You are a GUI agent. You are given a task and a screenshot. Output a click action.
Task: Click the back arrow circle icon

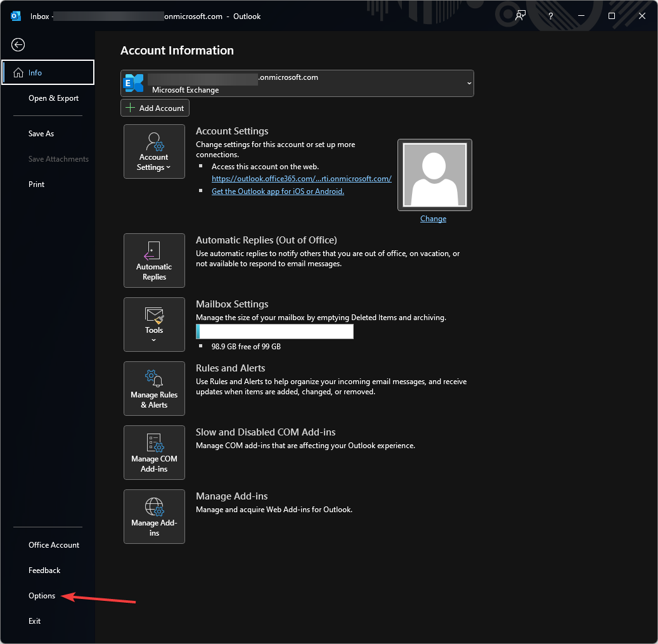point(18,44)
